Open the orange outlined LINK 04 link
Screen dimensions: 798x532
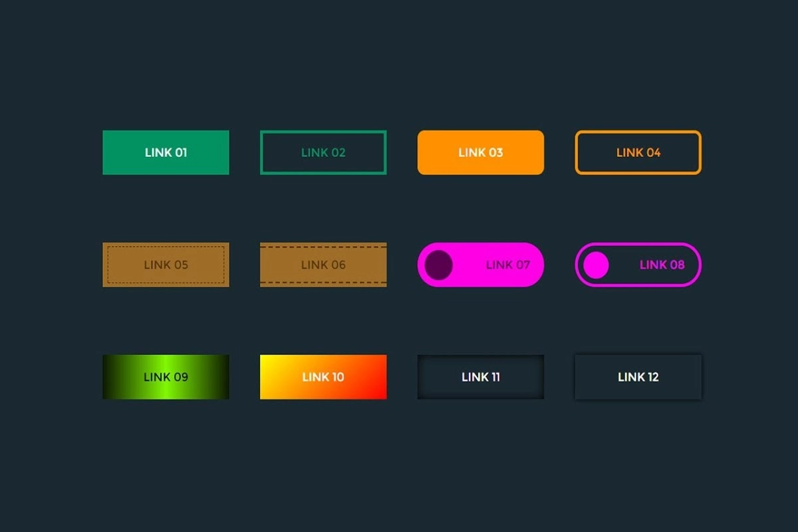click(x=638, y=152)
